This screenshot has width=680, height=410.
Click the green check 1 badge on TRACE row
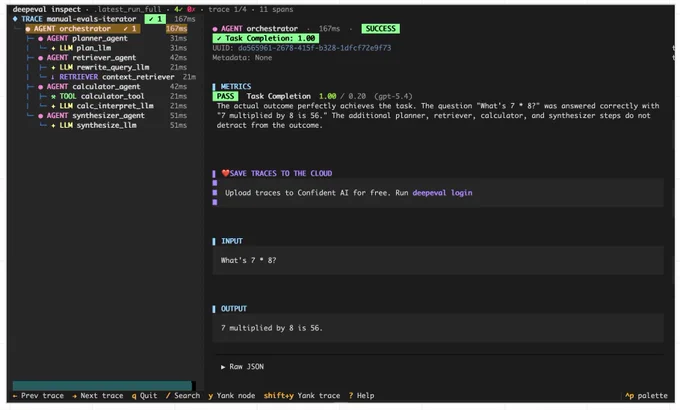(x=155, y=19)
